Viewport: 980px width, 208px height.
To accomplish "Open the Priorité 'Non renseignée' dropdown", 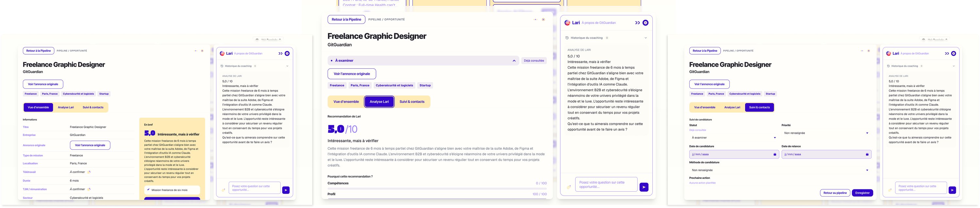I will (826, 133).
